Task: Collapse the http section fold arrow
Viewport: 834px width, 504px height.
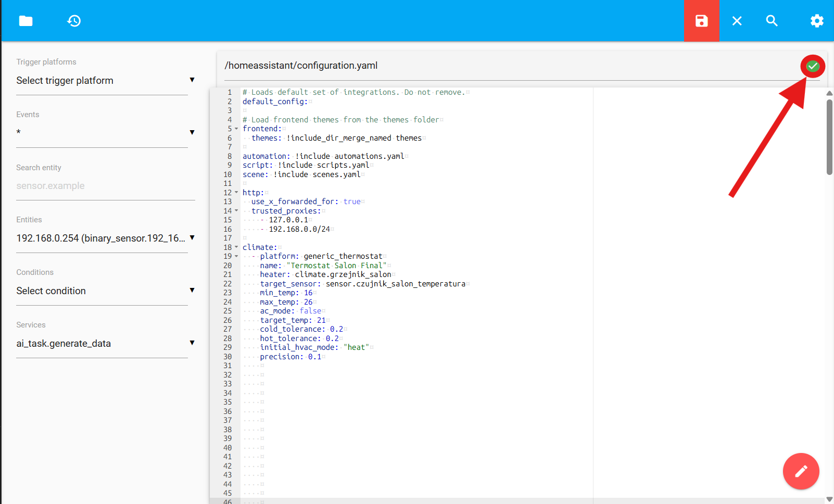Action: (x=236, y=193)
